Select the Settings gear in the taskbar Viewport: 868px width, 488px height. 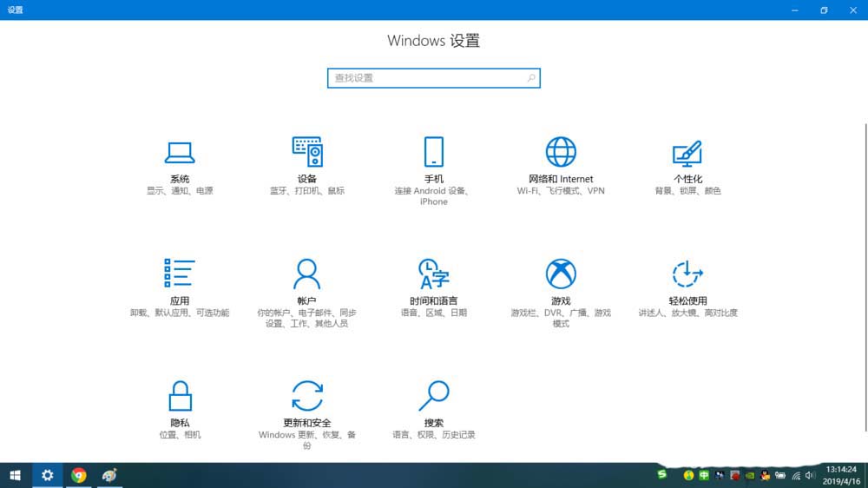click(x=48, y=475)
